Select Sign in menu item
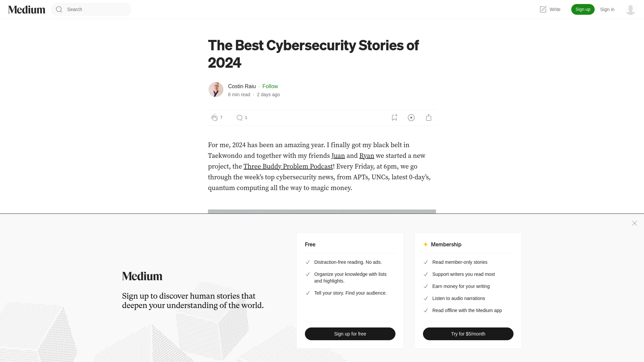Screen dimensions: 644x362 tap(607, 9)
